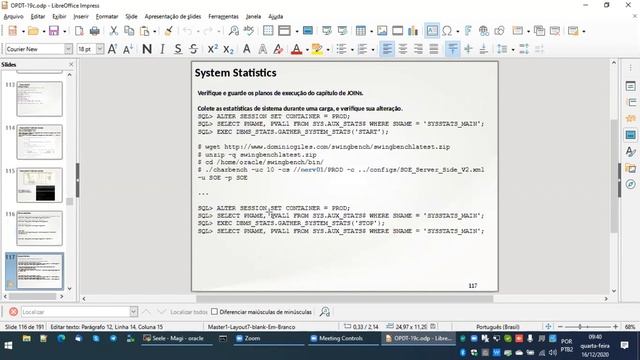Insert special character omega icon
This screenshot has height=360, width=640.
[x=447, y=31]
